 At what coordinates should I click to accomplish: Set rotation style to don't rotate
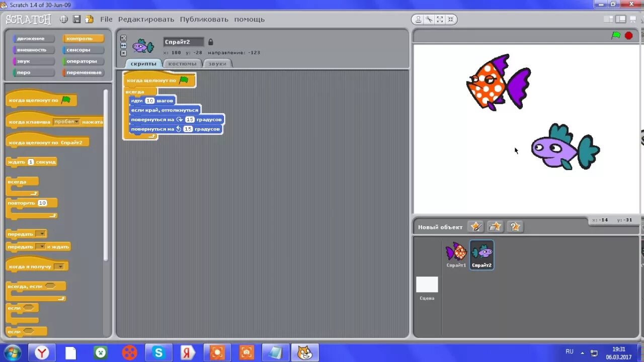point(123,52)
